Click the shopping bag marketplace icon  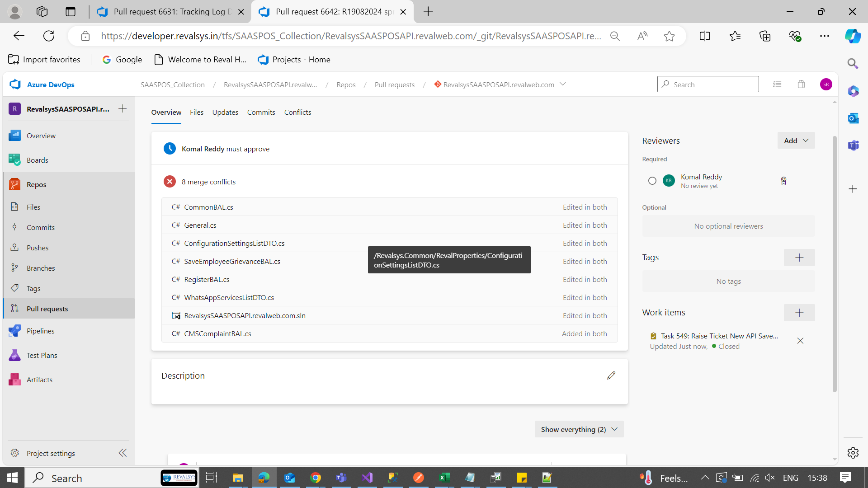click(x=801, y=84)
